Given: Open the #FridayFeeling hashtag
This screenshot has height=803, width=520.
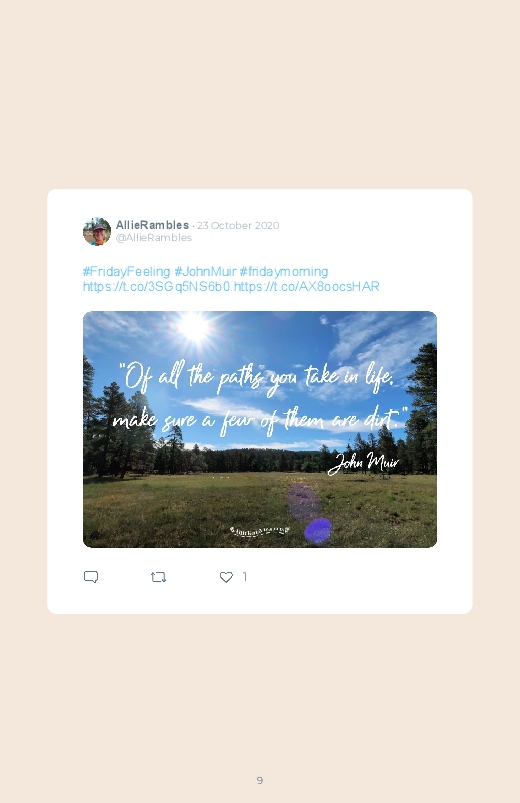Looking at the screenshot, I should (x=127, y=271).
